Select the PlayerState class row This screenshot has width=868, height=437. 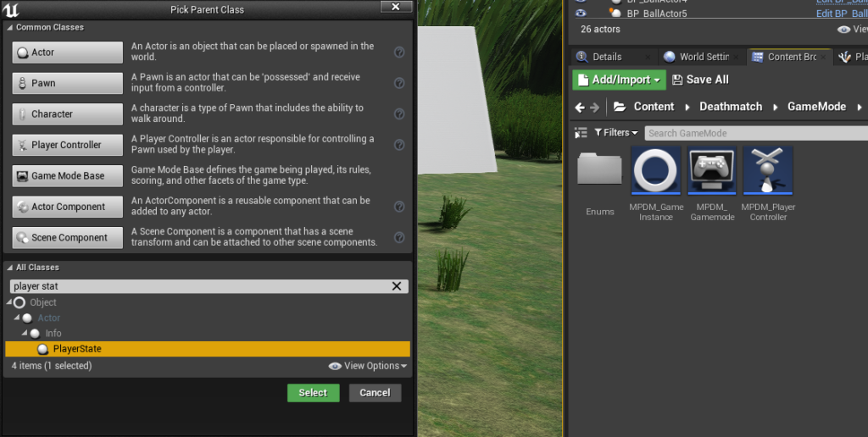click(x=208, y=349)
